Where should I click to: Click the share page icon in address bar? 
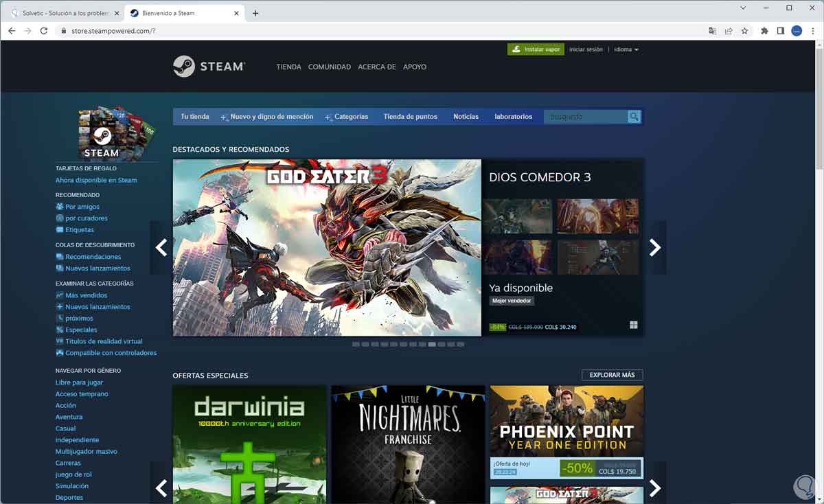[x=729, y=31]
